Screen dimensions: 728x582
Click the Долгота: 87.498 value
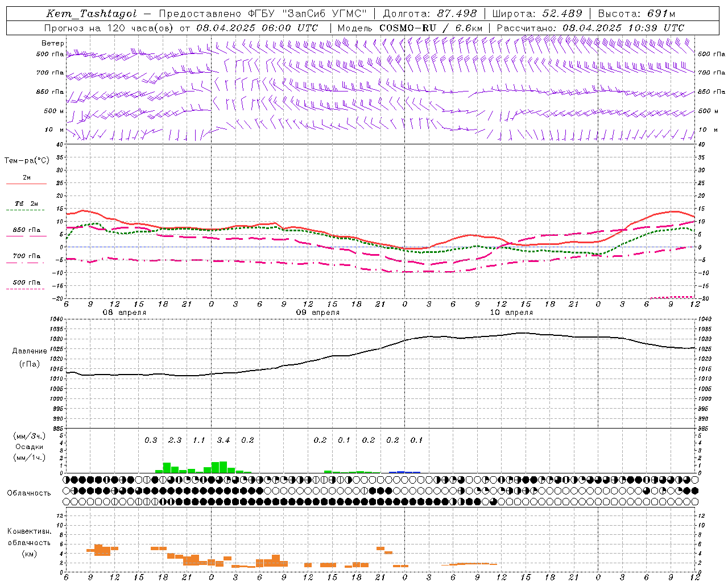coord(430,14)
